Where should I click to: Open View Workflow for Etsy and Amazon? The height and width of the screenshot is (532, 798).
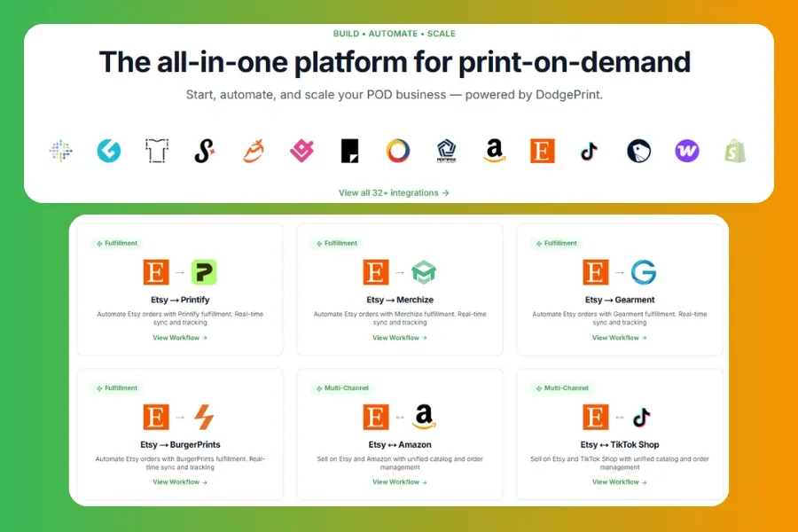[x=400, y=481]
